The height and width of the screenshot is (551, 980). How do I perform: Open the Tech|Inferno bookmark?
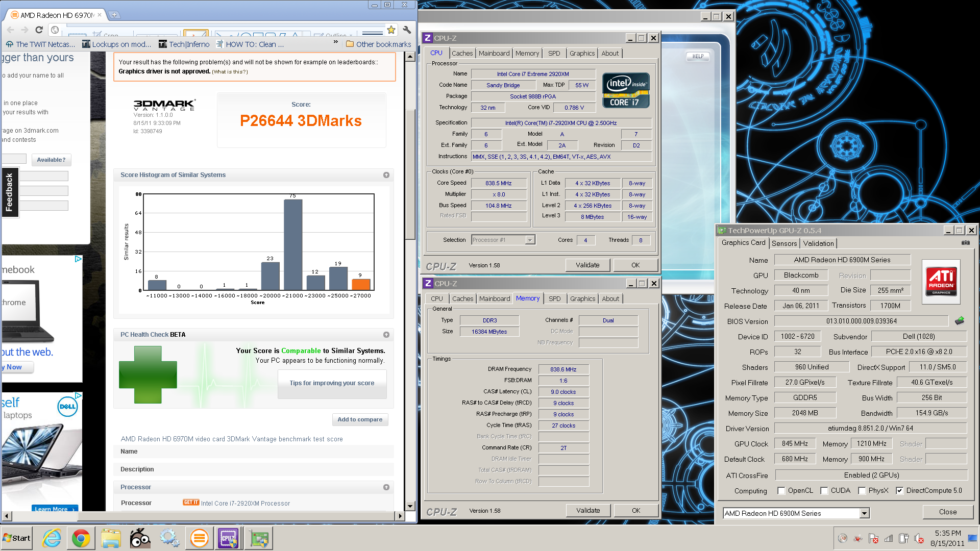coord(184,44)
